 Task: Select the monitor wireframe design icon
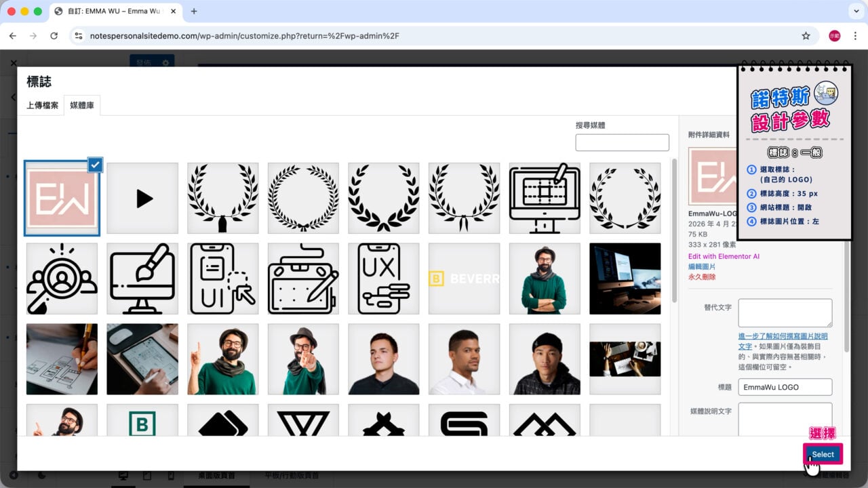[x=545, y=198]
